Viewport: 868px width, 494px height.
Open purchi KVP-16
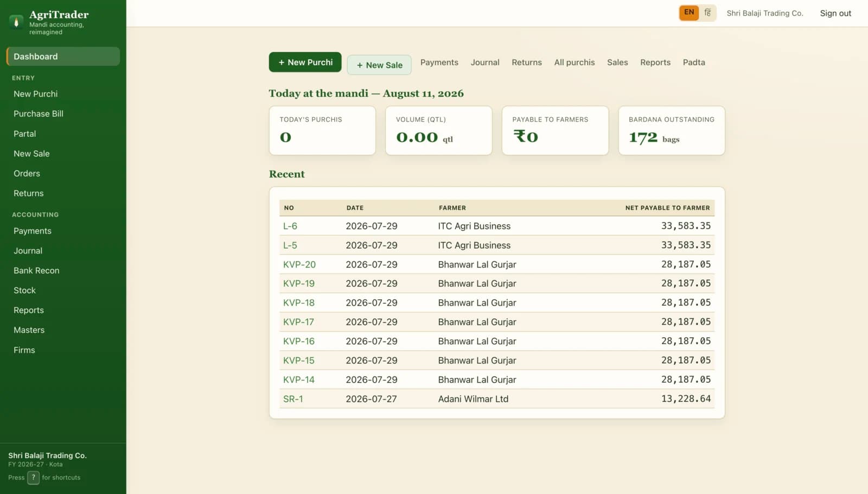(x=299, y=341)
